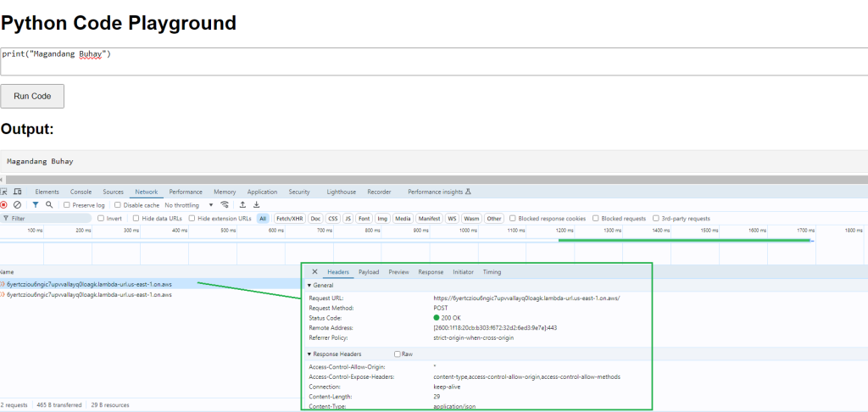Stop recording network log with red button
The image size is (868, 412).
4,205
